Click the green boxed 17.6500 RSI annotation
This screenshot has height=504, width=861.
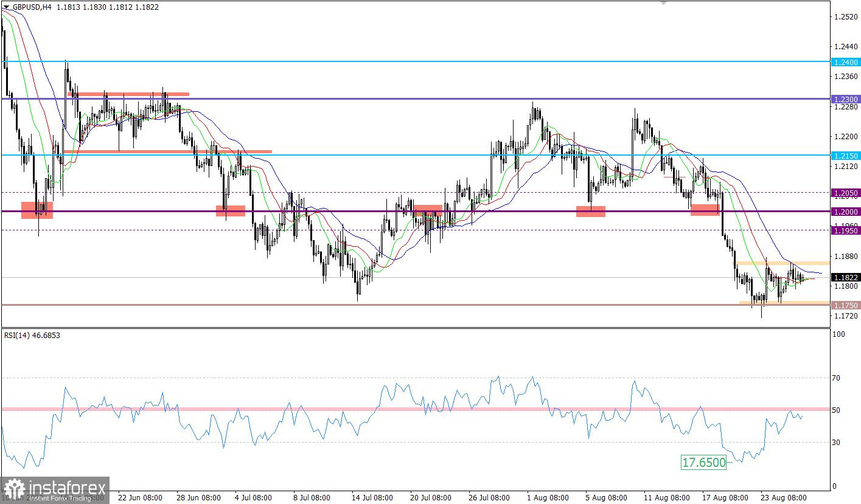(704, 463)
